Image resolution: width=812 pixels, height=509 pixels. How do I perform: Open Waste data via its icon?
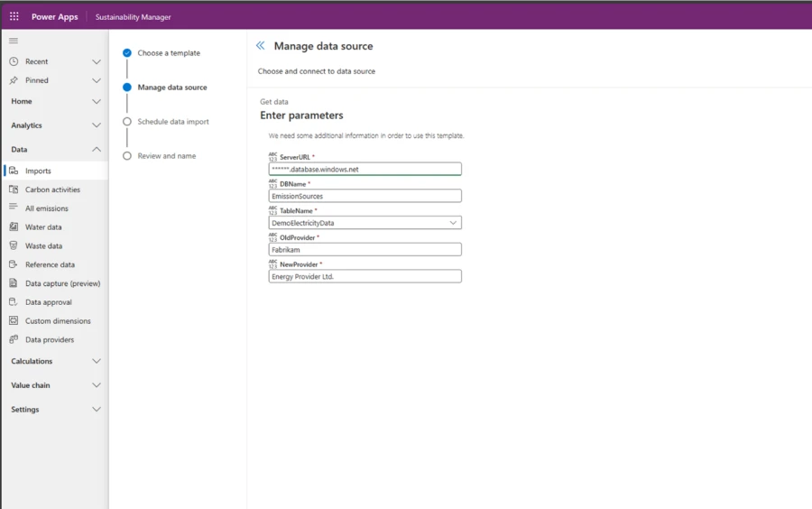(x=14, y=245)
